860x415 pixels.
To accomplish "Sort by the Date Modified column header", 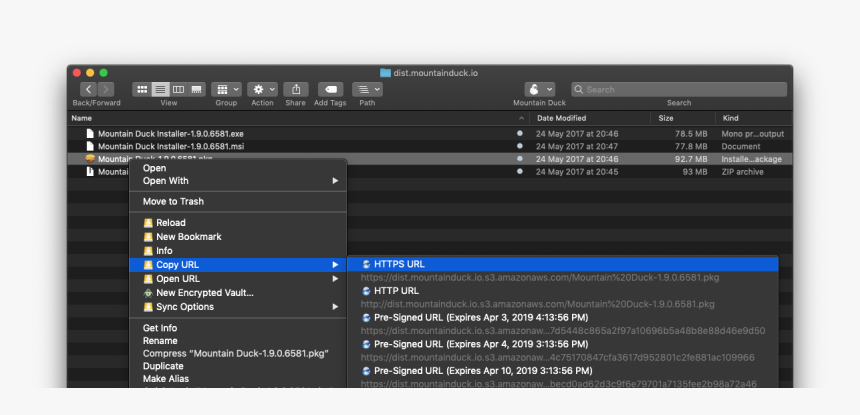I will click(562, 118).
